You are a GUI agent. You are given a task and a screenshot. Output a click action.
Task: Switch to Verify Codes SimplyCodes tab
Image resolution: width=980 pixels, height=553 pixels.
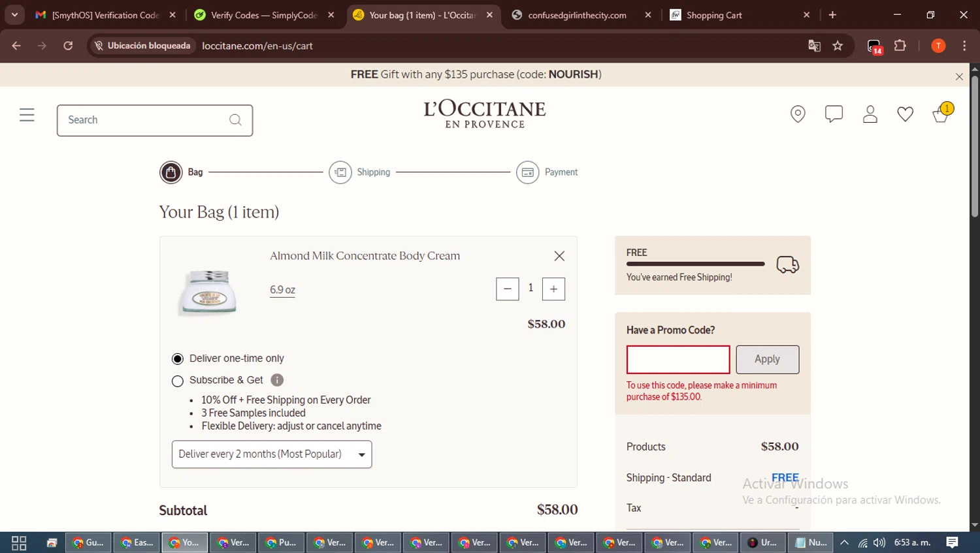point(265,15)
